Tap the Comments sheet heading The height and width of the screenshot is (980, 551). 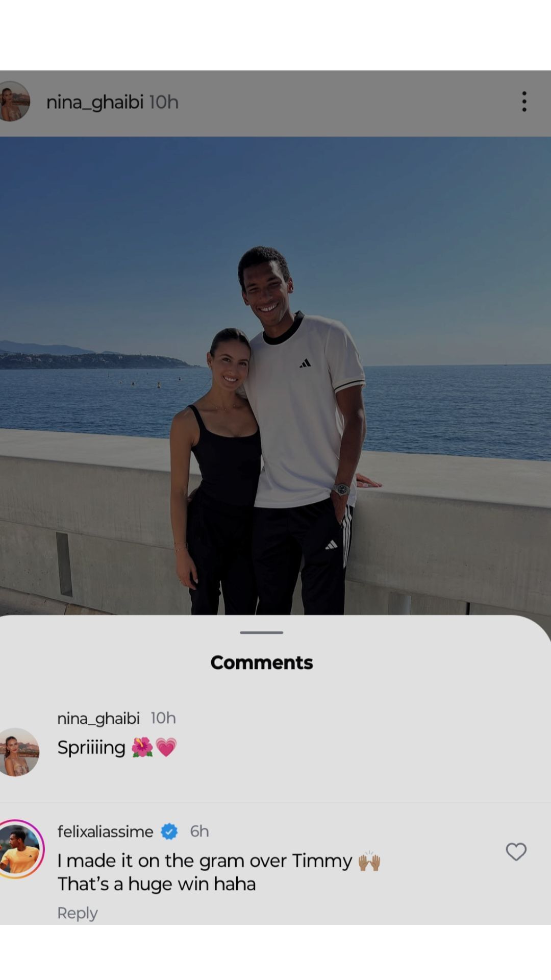point(262,663)
